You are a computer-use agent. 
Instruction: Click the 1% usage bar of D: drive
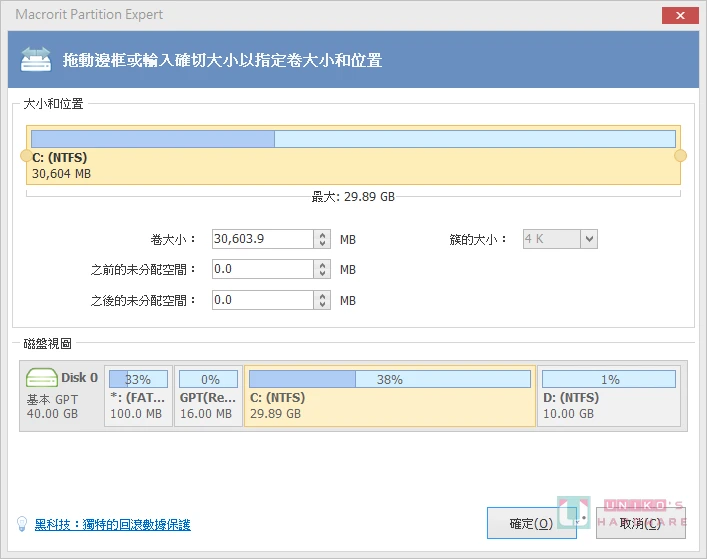tap(609, 379)
